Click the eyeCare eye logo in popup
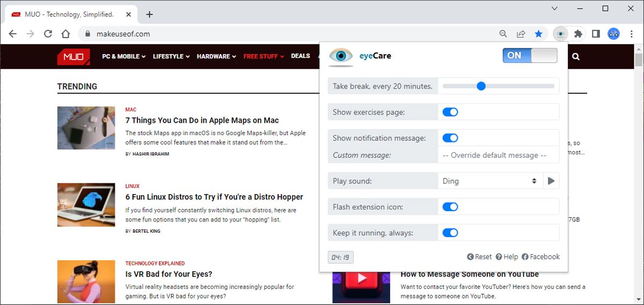This screenshot has height=305, width=644. [x=341, y=56]
